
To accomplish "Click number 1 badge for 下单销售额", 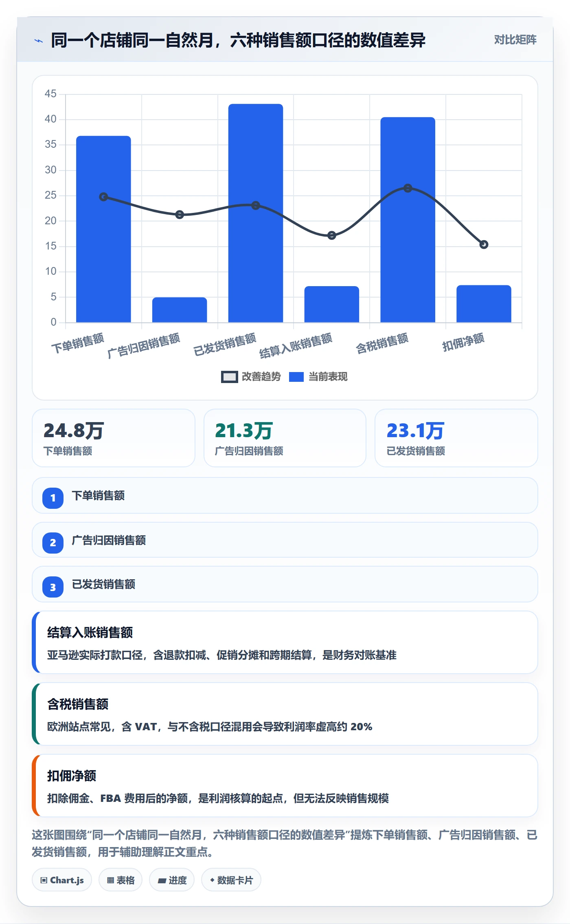I will click(53, 498).
